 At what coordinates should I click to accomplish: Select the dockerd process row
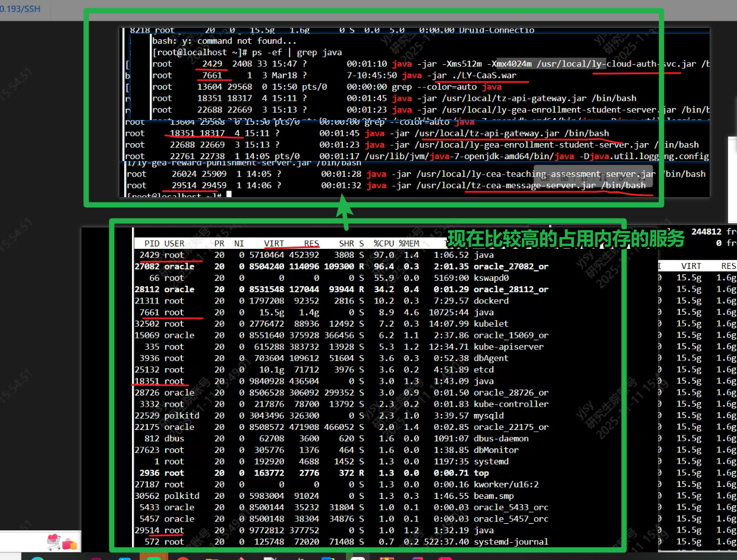point(341,301)
